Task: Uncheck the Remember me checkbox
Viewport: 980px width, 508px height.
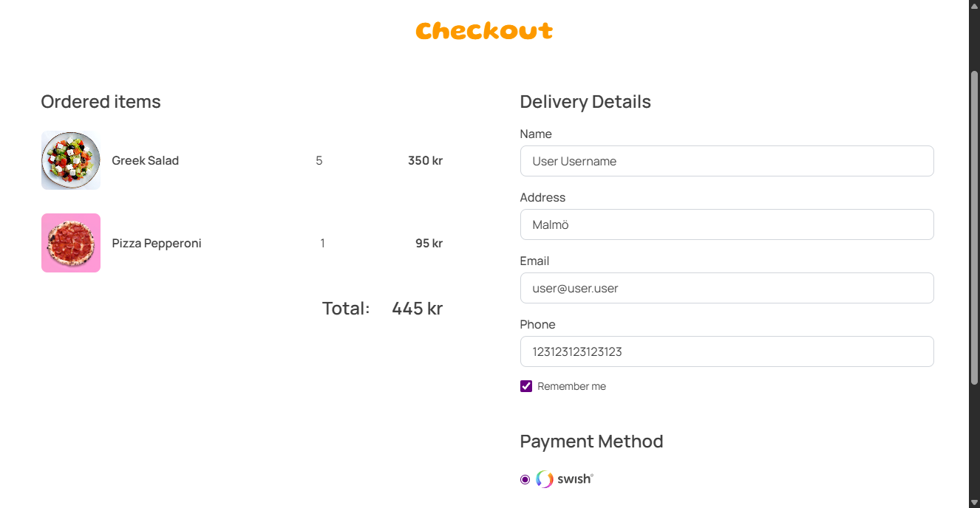Action: [526, 386]
